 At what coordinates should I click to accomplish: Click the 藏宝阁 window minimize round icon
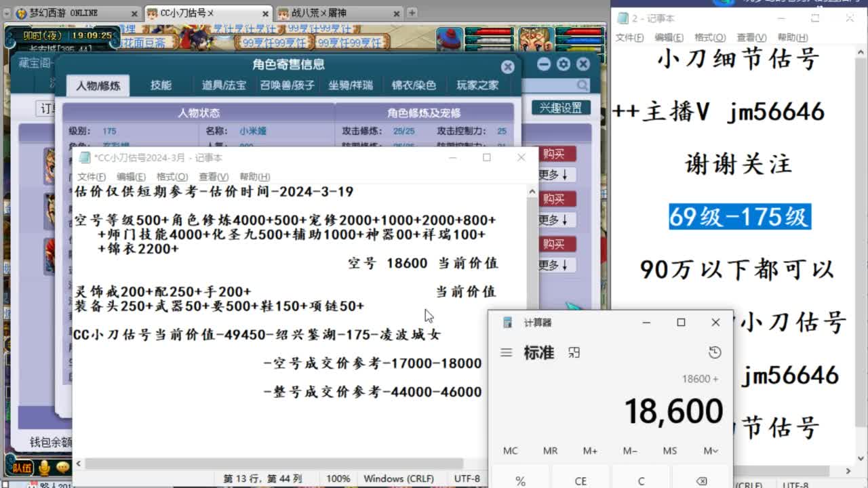pyautogui.click(x=543, y=64)
